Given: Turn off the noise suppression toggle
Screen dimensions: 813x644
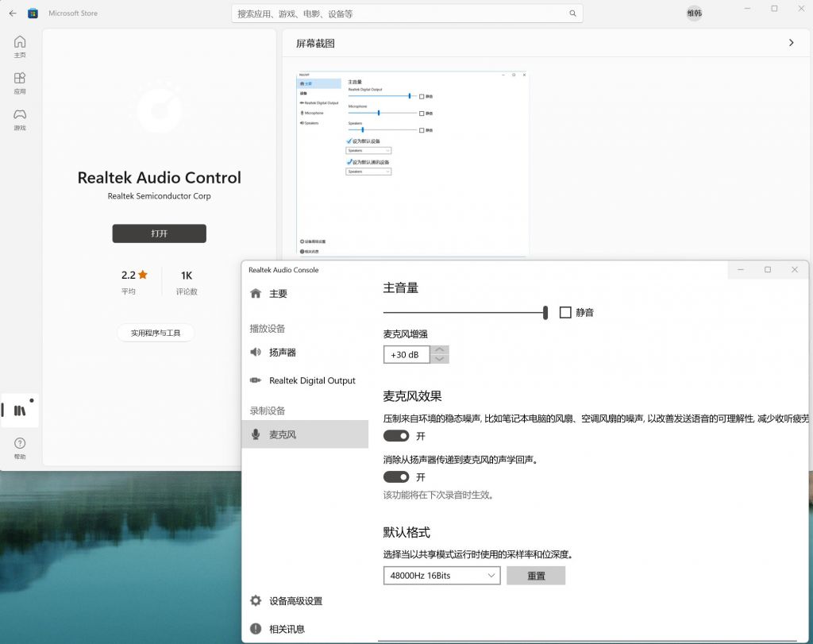Looking at the screenshot, I should coord(396,436).
